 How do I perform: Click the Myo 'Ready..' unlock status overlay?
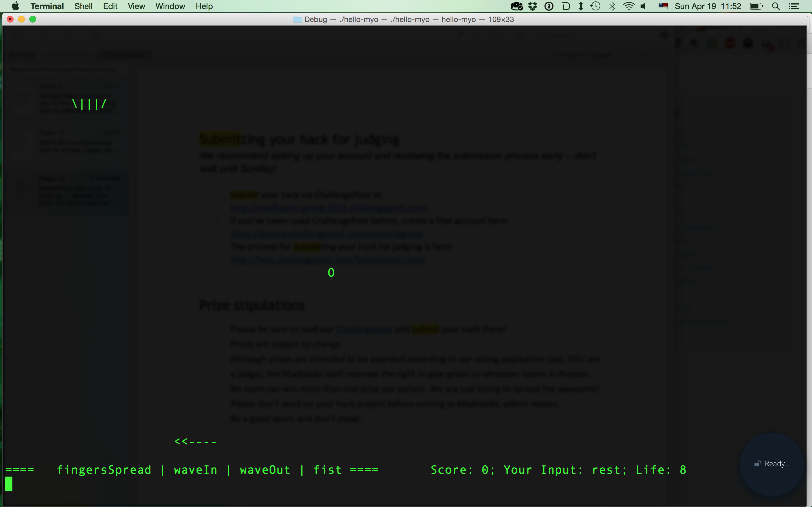[x=772, y=464]
